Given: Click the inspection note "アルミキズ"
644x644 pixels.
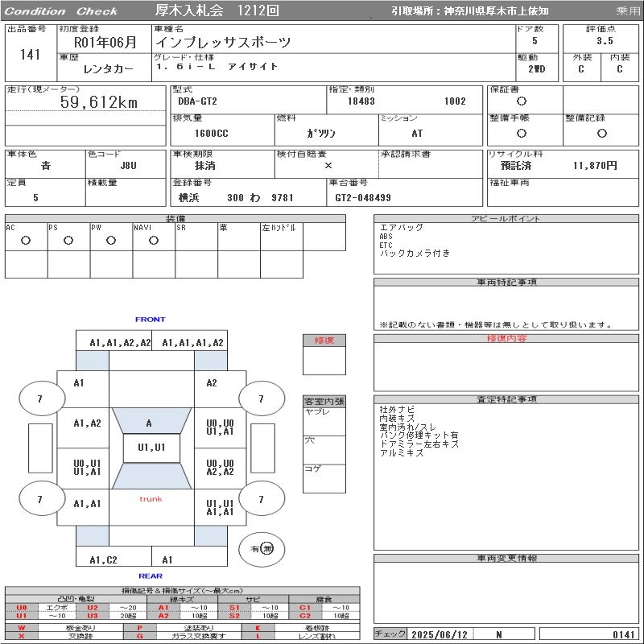Looking at the screenshot, I should coord(402,452).
